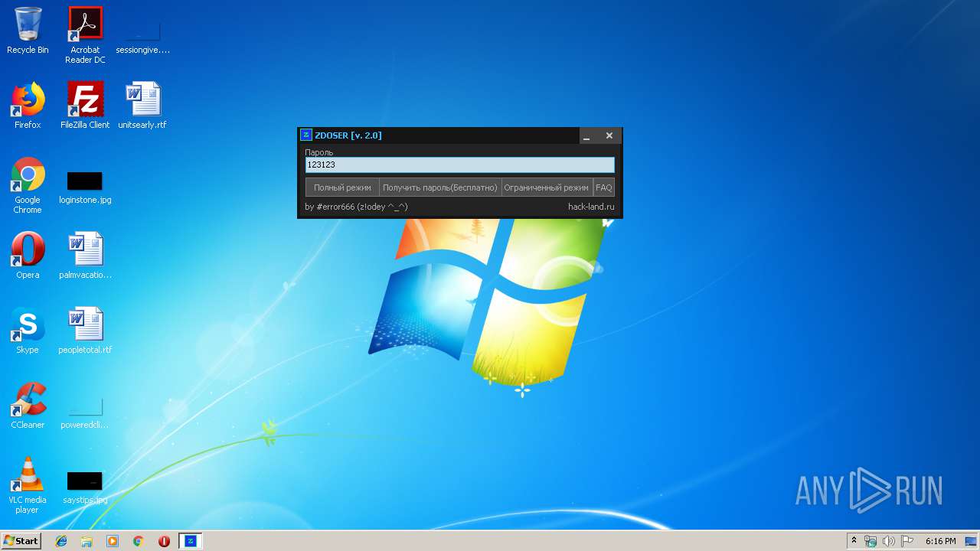Click the Ограниченный режим button
Image resolution: width=980 pixels, height=551 pixels.
547,187
